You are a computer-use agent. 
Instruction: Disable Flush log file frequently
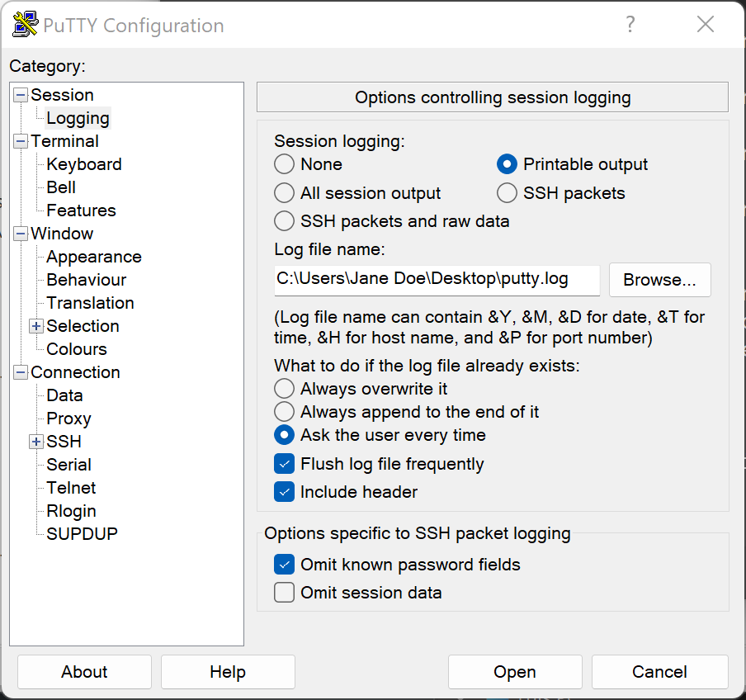click(284, 464)
